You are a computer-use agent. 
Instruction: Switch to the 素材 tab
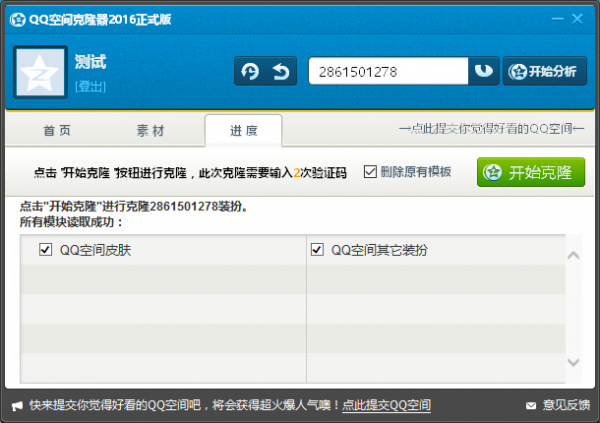click(x=150, y=131)
